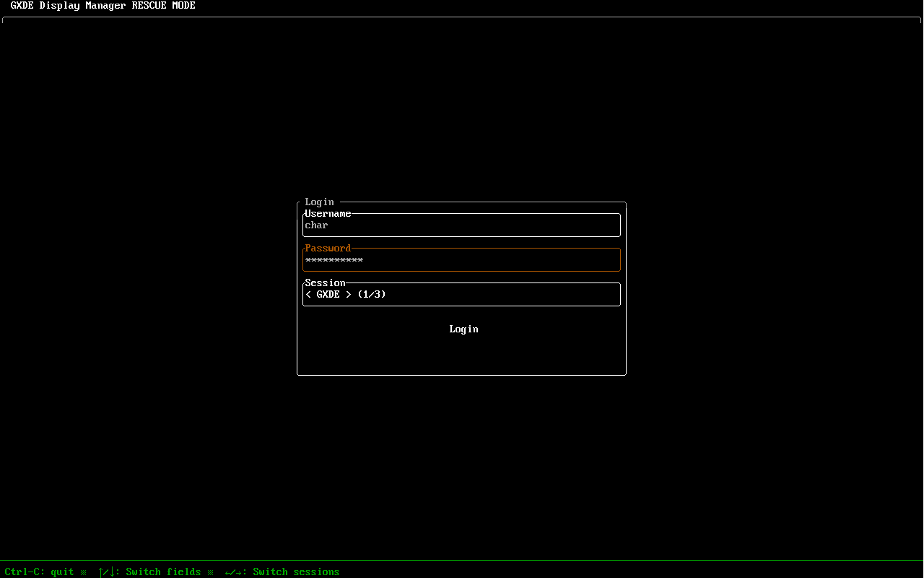The width and height of the screenshot is (924, 578).
Task: Click the Username label
Action: [328, 213]
